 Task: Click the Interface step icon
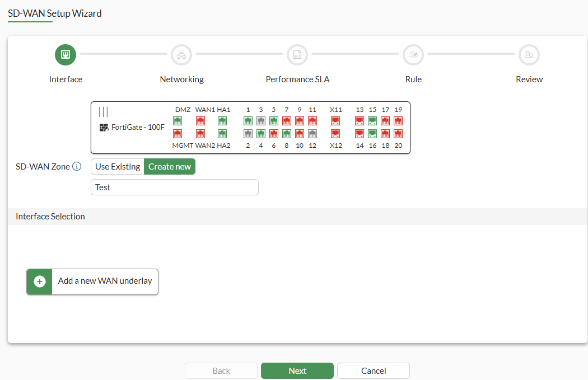(x=66, y=55)
